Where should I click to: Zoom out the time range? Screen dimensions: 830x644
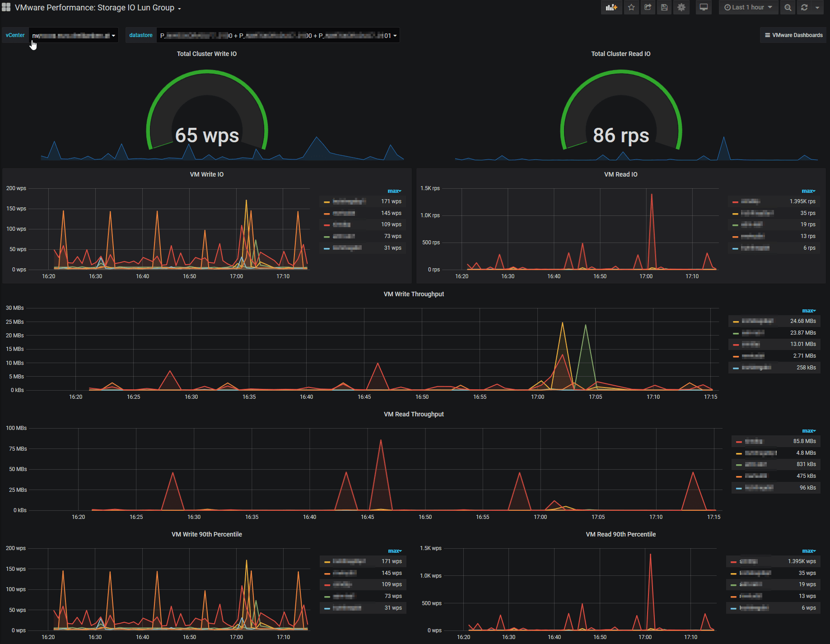click(788, 7)
